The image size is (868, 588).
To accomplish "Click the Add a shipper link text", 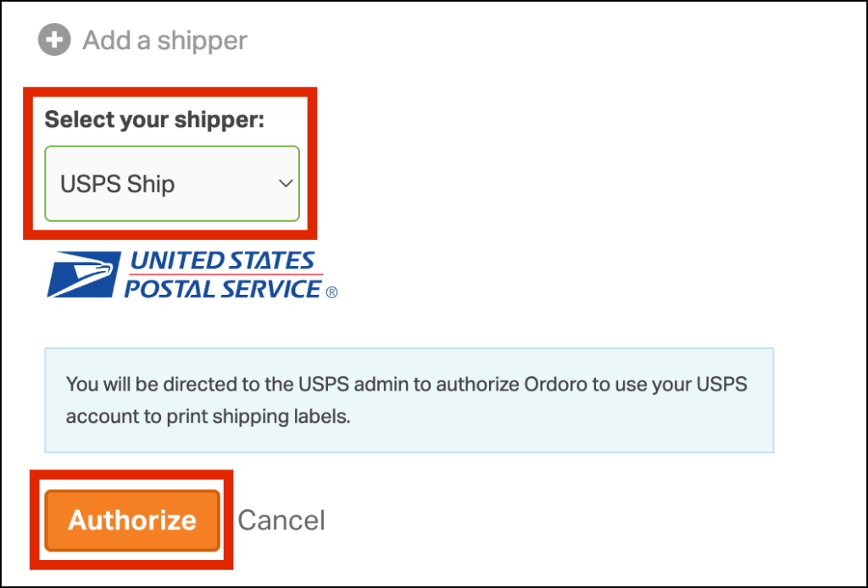I will click(164, 41).
